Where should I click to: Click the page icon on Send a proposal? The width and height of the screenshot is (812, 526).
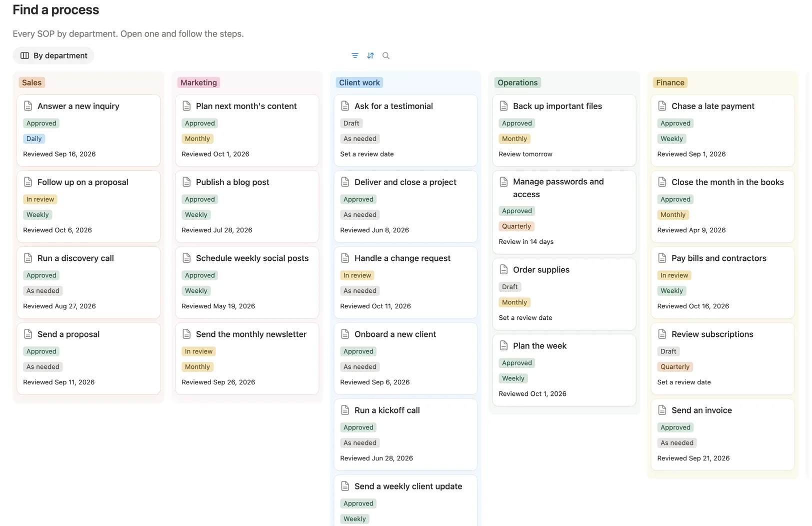[28, 334]
